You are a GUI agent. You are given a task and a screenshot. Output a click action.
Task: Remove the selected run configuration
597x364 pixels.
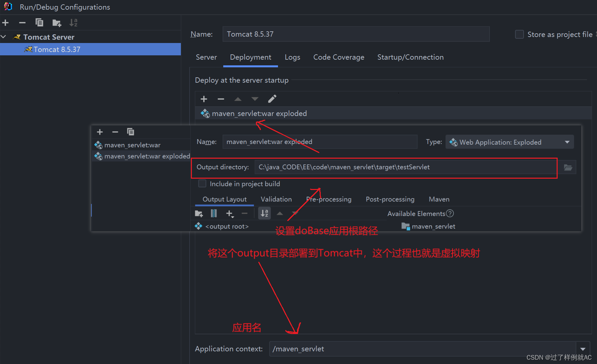click(x=22, y=23)
